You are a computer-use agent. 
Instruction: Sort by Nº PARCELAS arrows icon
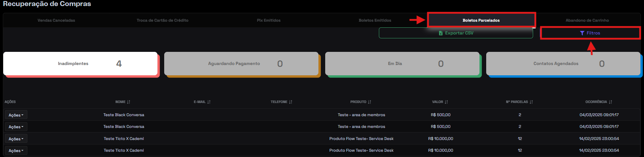pyautogui.click(x=531, y=102)
